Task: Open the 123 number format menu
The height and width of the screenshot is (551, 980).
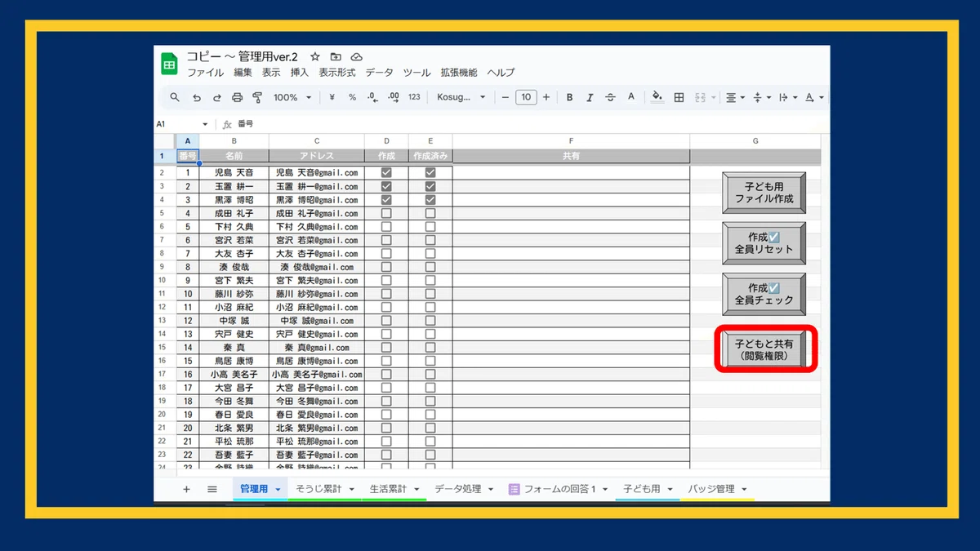Action: coord(414,97)
